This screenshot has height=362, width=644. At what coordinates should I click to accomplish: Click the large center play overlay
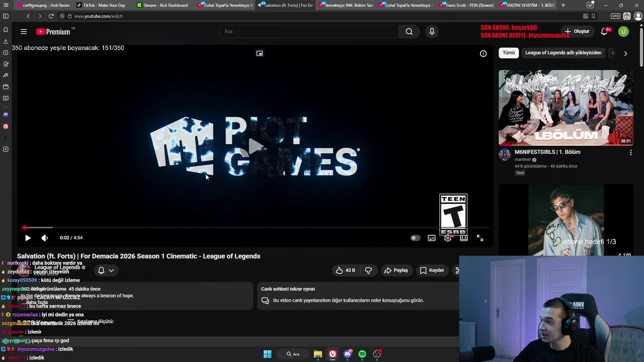(x=255, y=146)
